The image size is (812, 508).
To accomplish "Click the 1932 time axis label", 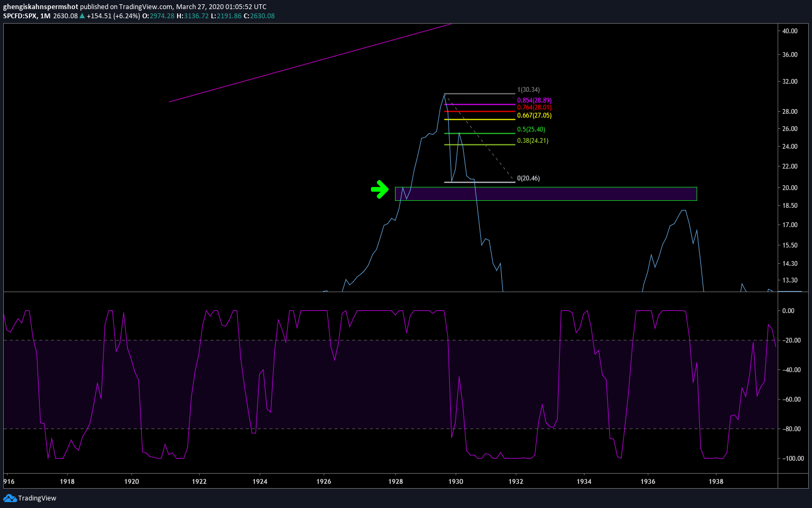I will pos(516,482).
